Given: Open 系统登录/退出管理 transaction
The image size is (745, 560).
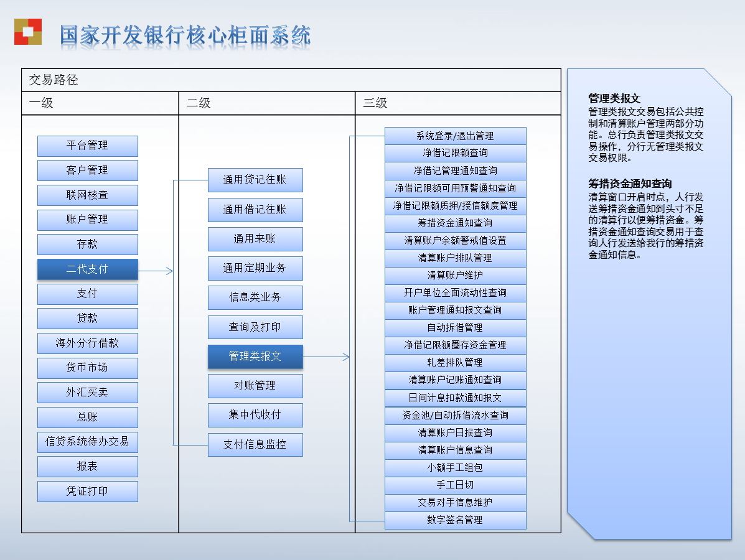Looking at the screenshot, I should coord(455,136).
